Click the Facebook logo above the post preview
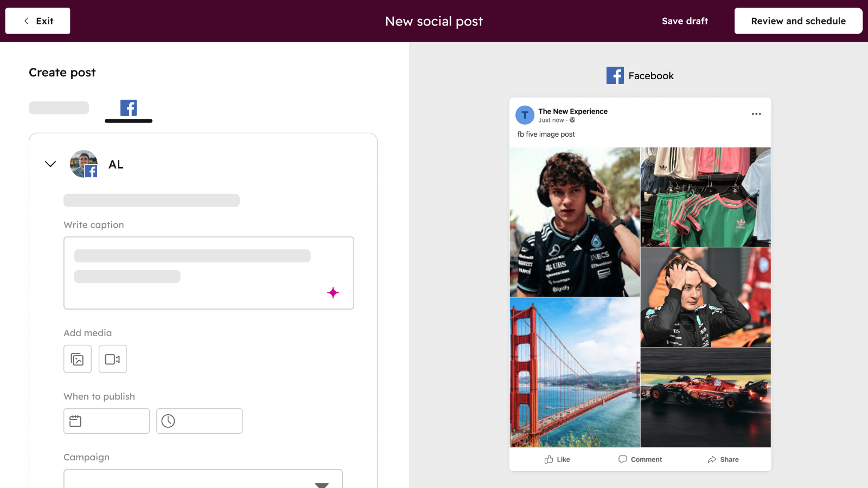The width and height of the screenshot is (868, 488). (615, 75)
